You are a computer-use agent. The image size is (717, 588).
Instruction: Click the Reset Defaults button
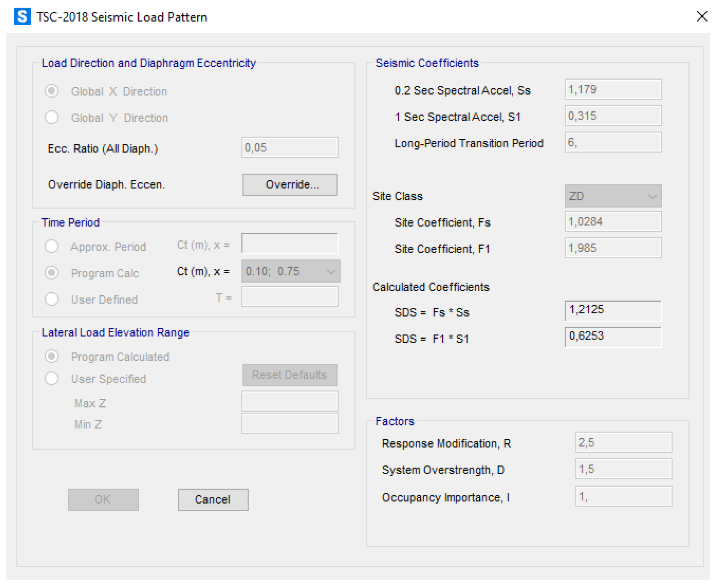[x=290, y=375]
